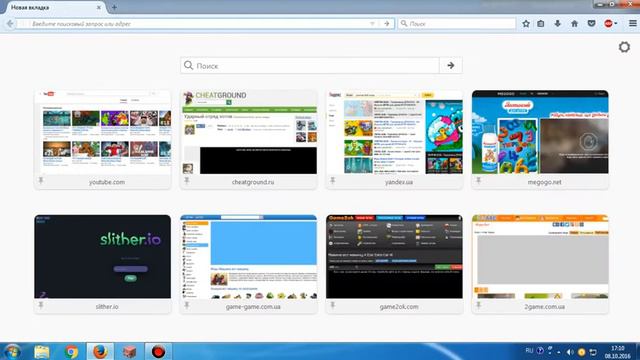The image size is (640, 360).
Task: Open a new tab with plus button
Action: (x=114, y=7)
